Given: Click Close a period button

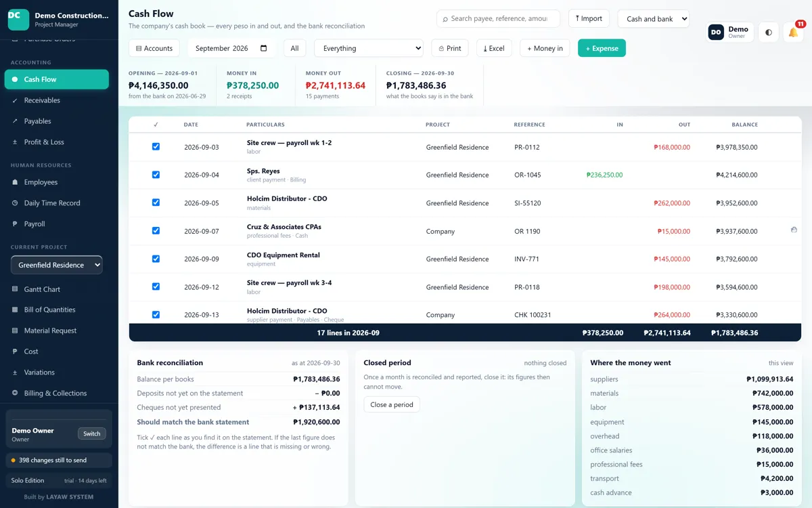Looking at the screenshot, I should [x=392, y=404].
